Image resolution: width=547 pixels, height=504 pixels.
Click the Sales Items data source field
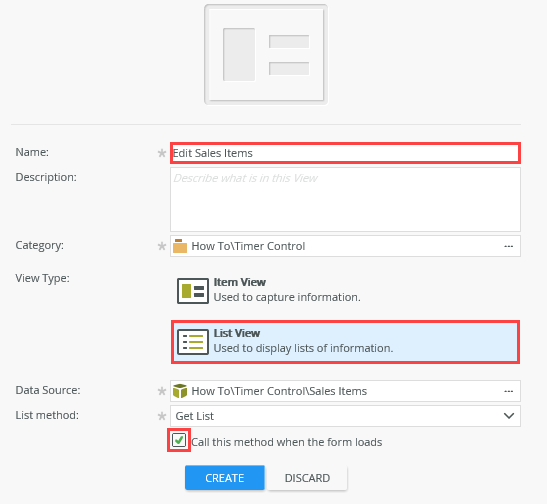coord(345,391)
